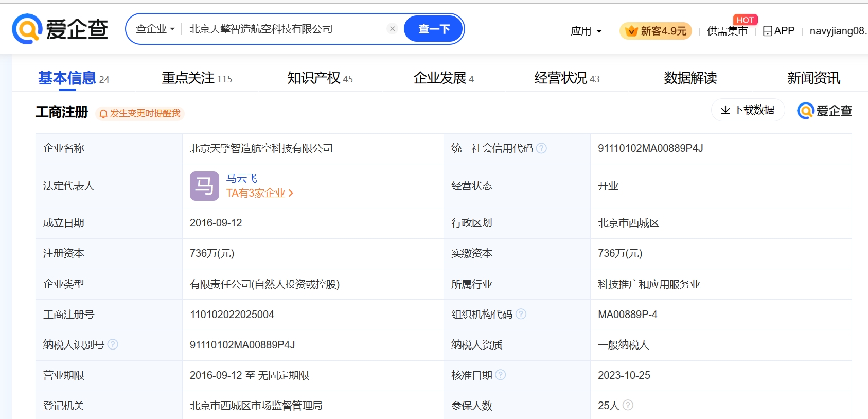Image resolution: width=868 pixels, height=419 pixels.
Task: Clear the search box with the X icon
Action: click(393, 29)
